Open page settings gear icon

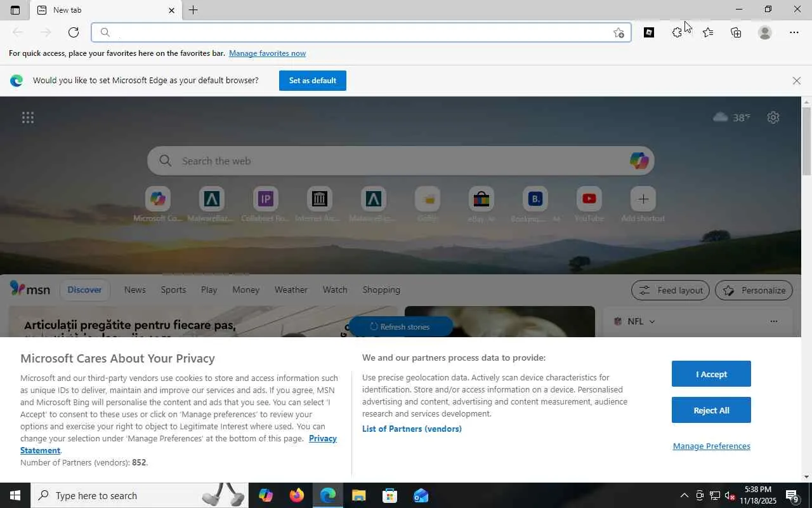pyautogui.click(x=773, y=117)
